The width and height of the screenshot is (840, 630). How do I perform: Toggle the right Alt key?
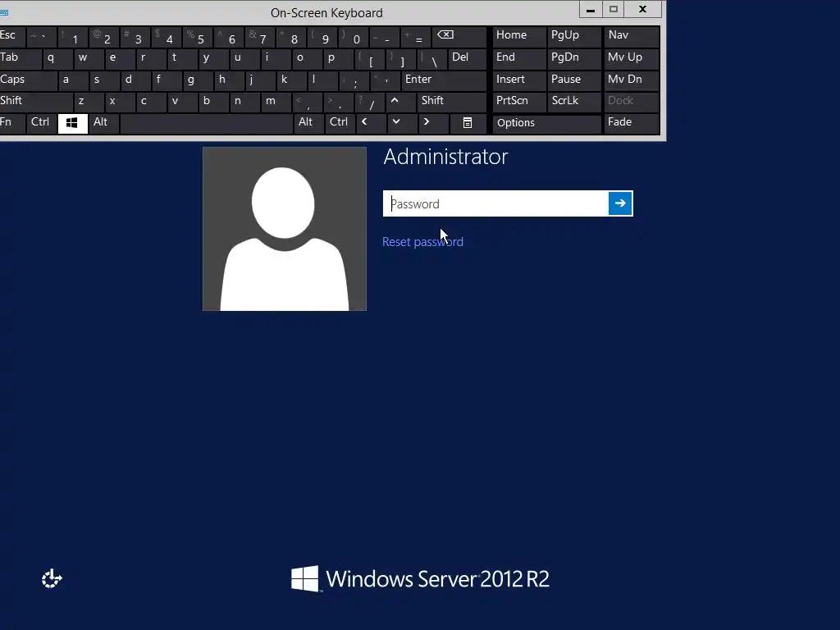[308, 123]
